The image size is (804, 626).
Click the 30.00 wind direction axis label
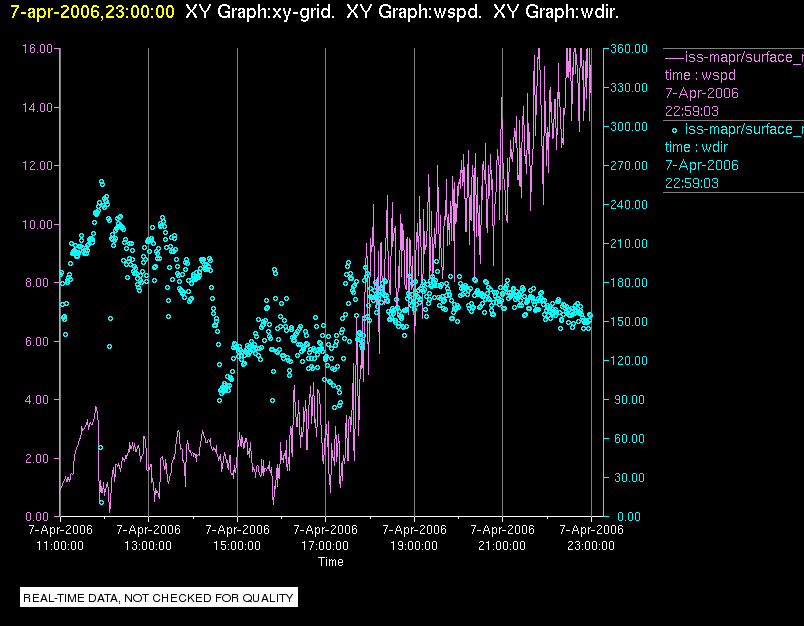629,477
